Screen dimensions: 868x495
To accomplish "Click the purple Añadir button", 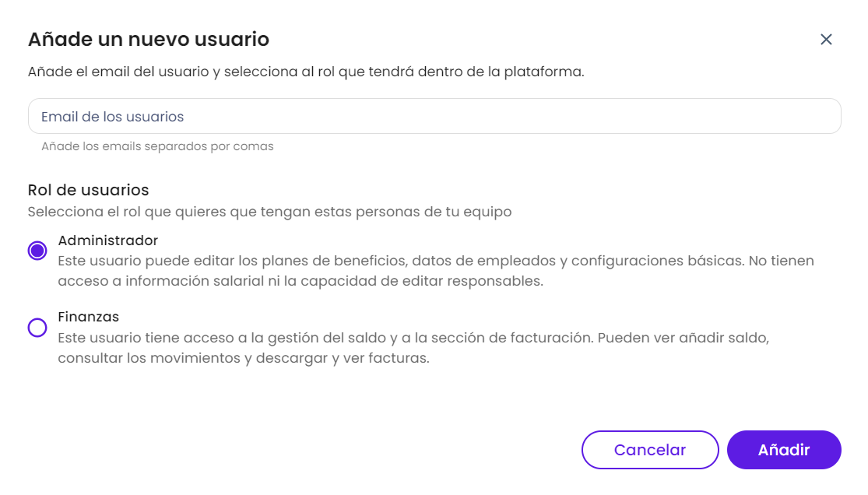I will click(784, 450).
